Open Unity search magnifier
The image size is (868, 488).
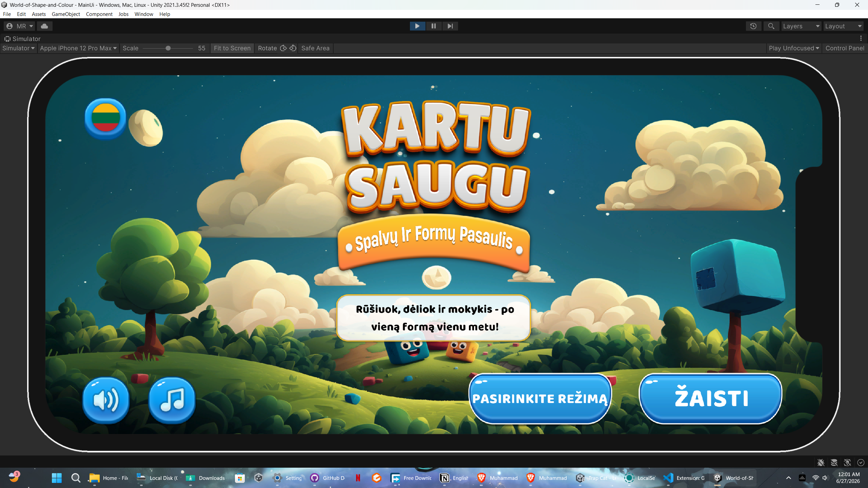(771, 26)
